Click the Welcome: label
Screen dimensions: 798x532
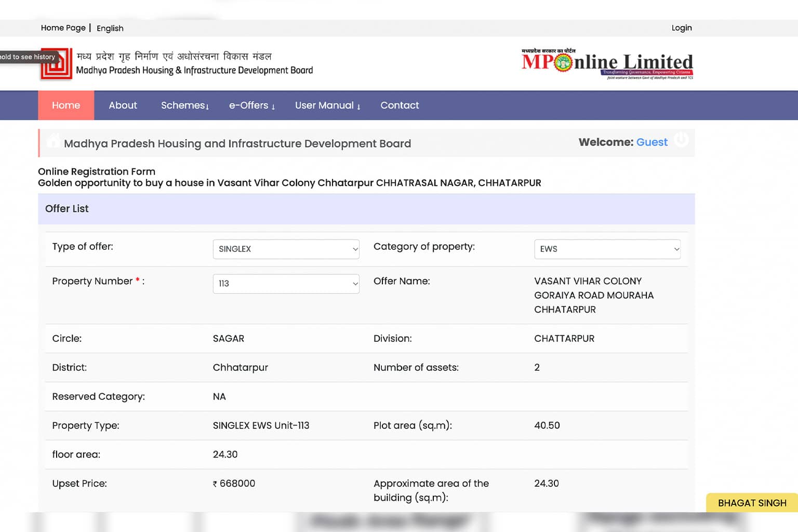tap(606, 142)
